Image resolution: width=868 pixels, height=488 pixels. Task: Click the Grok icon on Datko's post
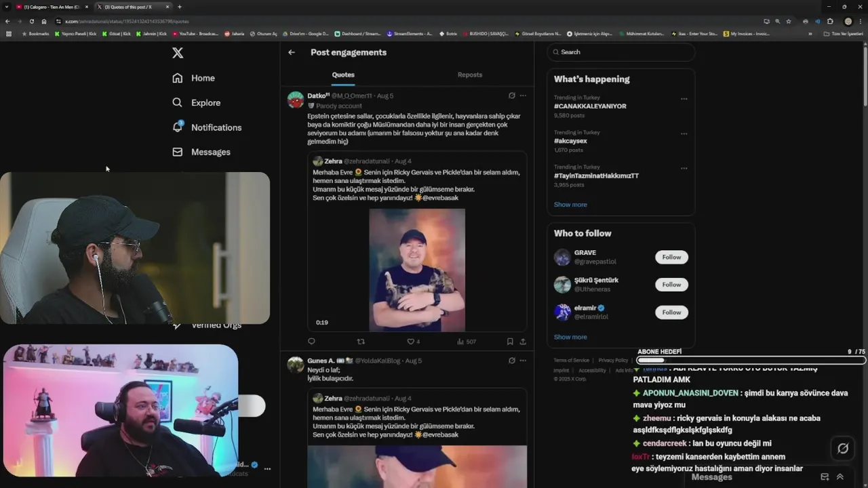coord(512,96)
